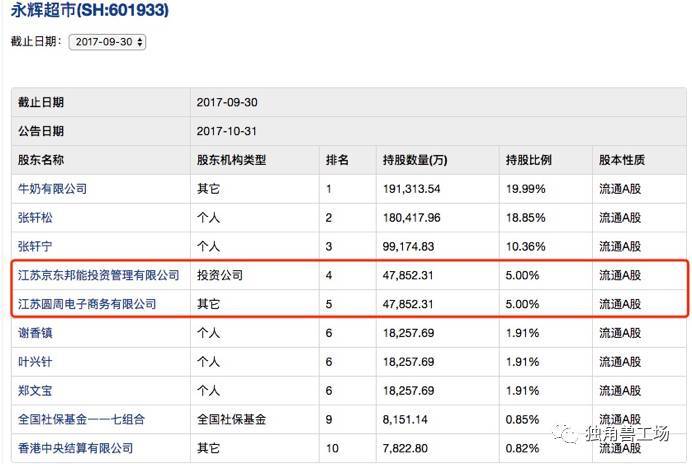The height and width of the screenshot is (464, 692).
Task: Select percentage cell 18.85%
Action: (525, 218)
